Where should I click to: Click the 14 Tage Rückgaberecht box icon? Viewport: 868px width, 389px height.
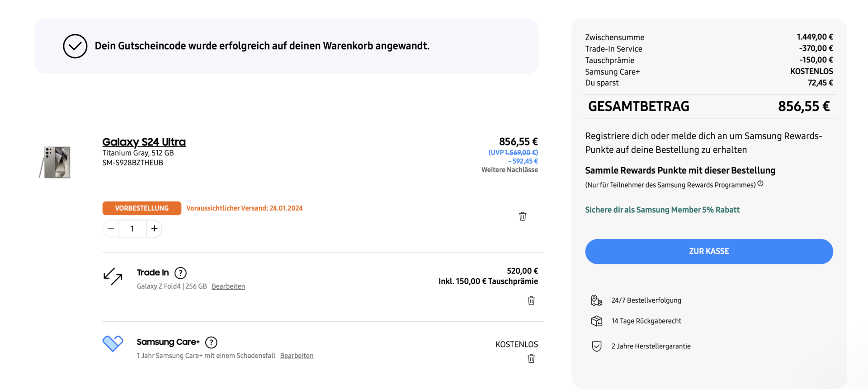click(x=597, y=321)
